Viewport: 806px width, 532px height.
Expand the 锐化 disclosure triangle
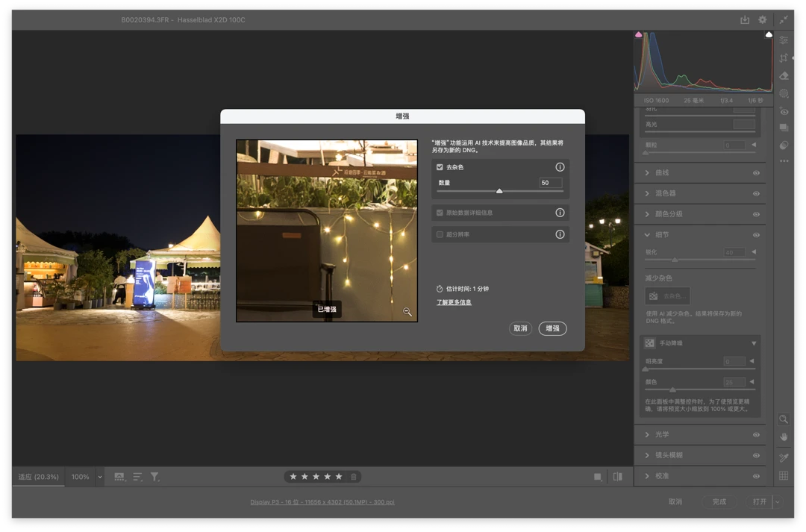point(754,252)
